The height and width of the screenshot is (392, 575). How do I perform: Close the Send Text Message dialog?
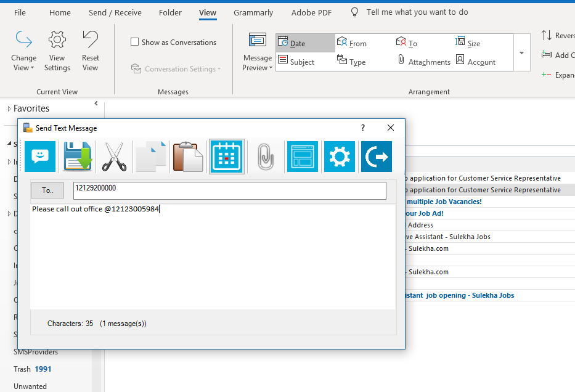tap(391, 128)
